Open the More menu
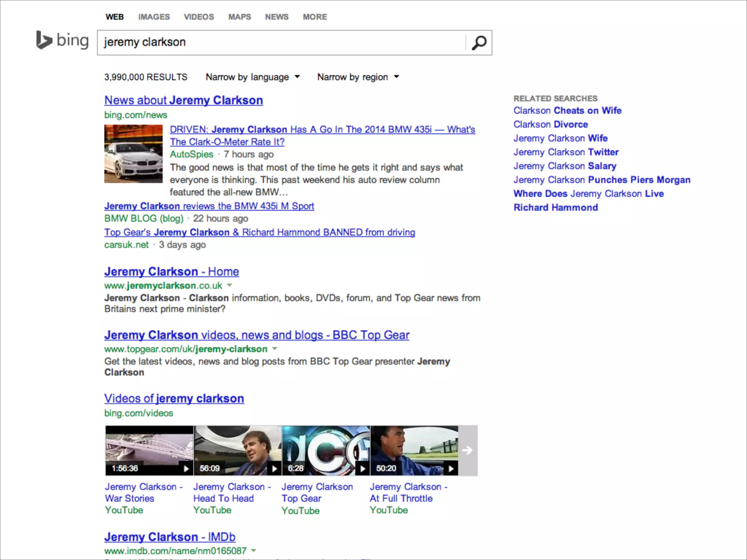The width and height of the screenshot is (747, 560). tap(315, 17)
